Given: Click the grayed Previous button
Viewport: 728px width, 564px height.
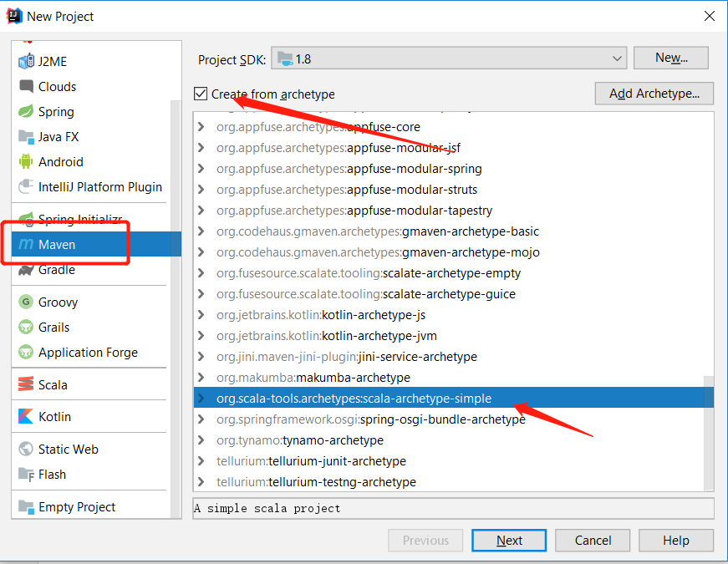Looking at the screenshot, I should pyautogui.click(x=425, y=541).
